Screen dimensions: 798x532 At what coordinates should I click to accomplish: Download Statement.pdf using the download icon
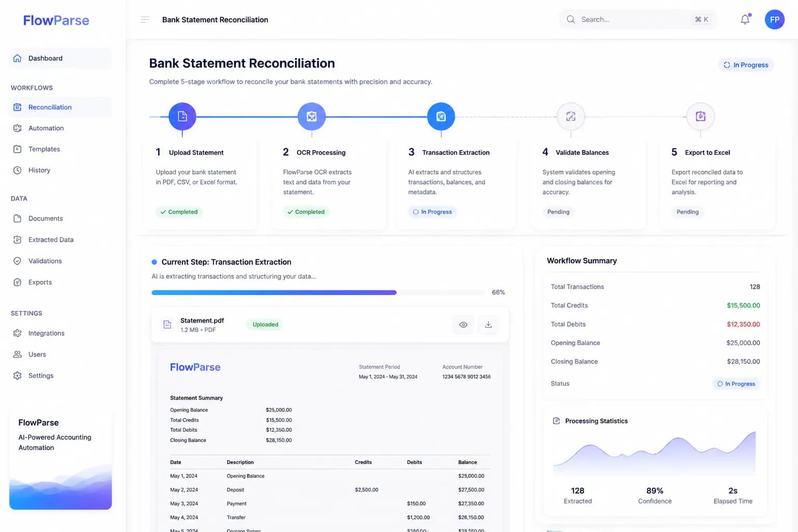point(488,325)
